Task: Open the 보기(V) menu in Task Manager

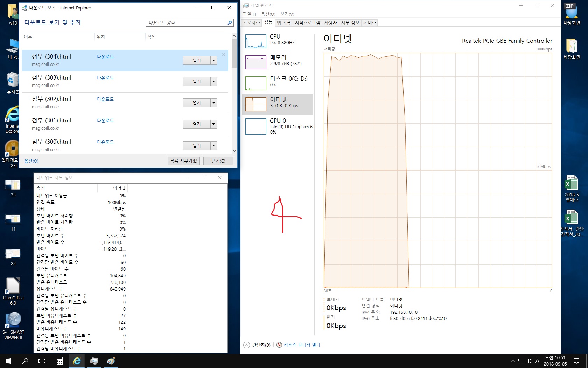Action: pyautogui.click(x=287, y=14)
